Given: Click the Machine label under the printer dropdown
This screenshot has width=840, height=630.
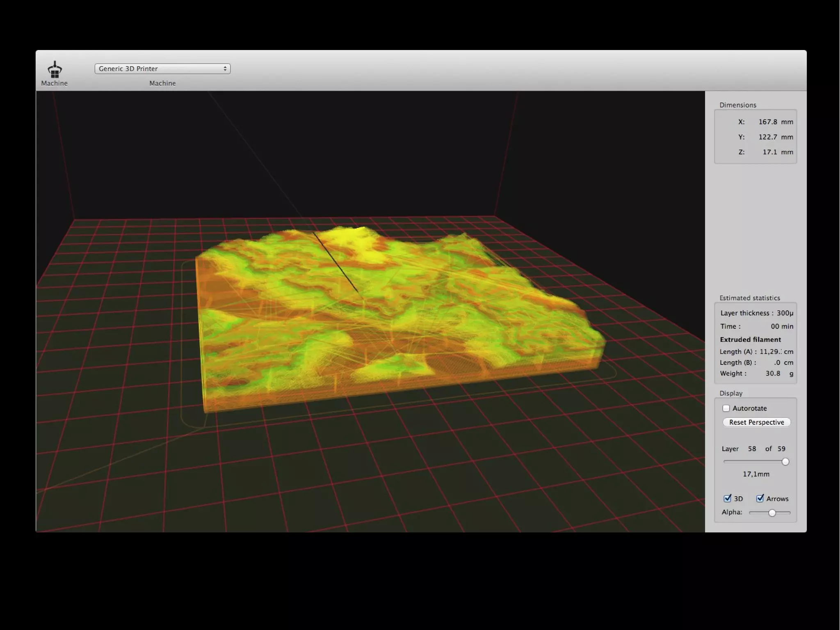Looking at the screenshot, I should click(x=162, y=83).
